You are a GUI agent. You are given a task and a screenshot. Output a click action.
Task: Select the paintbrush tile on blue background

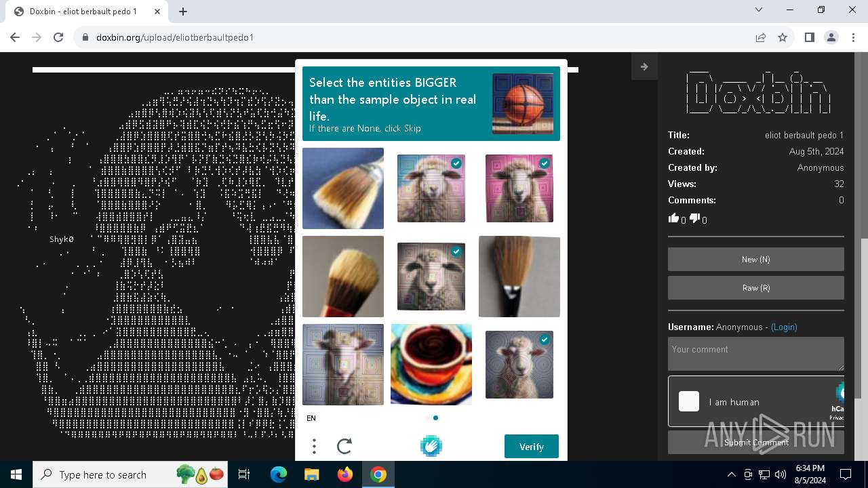343,188
